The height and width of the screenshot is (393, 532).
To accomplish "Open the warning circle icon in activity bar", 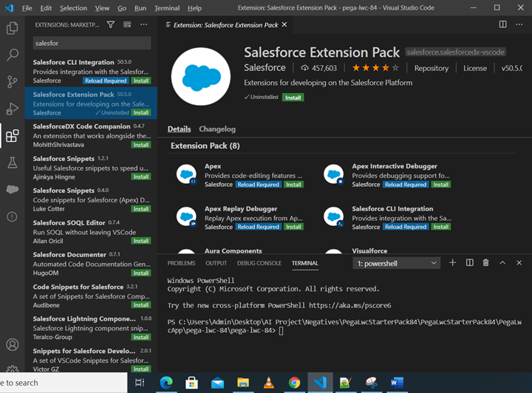I will pyautogui.click(x=13, y=216).
